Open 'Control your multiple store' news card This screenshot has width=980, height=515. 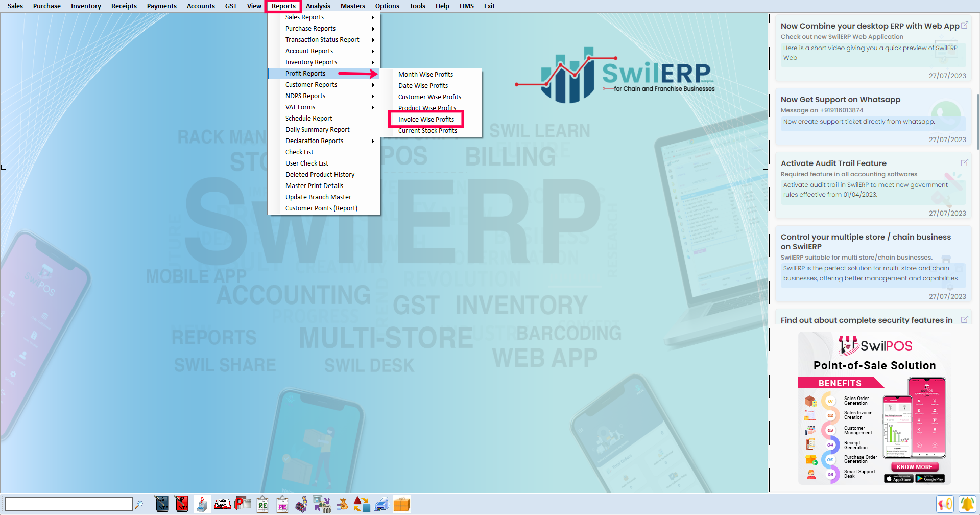click(873, 265)
